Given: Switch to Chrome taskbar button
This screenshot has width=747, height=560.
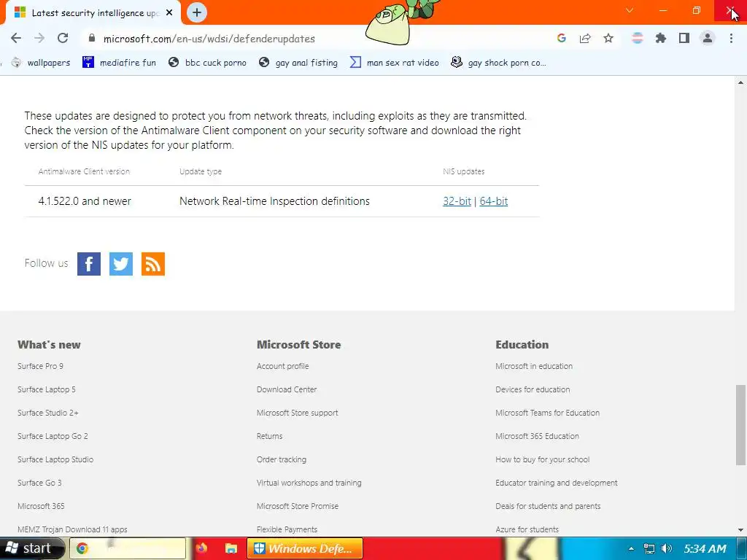Looking at the screenshot, I should (x=128, y=548).
